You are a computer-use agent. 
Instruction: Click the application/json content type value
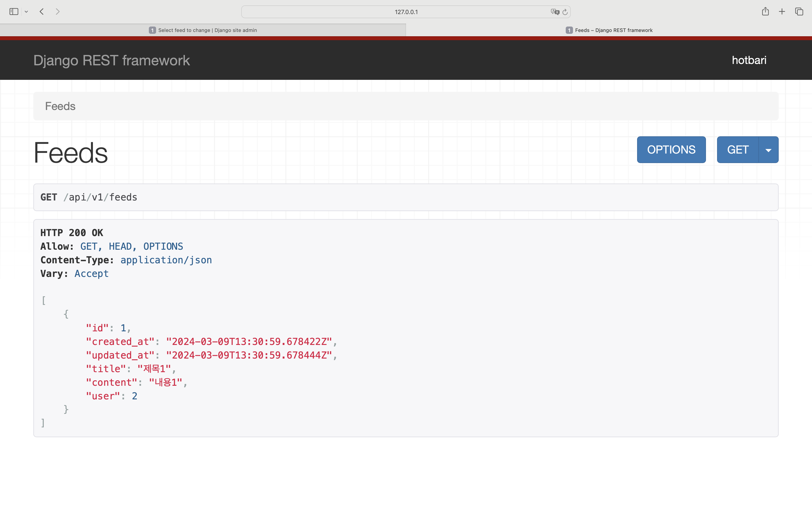coord(166,260)
